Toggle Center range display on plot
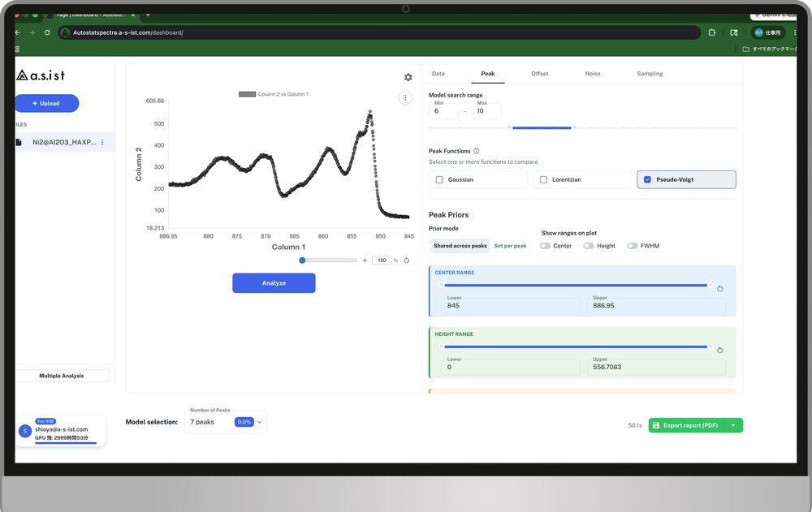The height and width of the screenshot is (512, 812). [545, 246]
